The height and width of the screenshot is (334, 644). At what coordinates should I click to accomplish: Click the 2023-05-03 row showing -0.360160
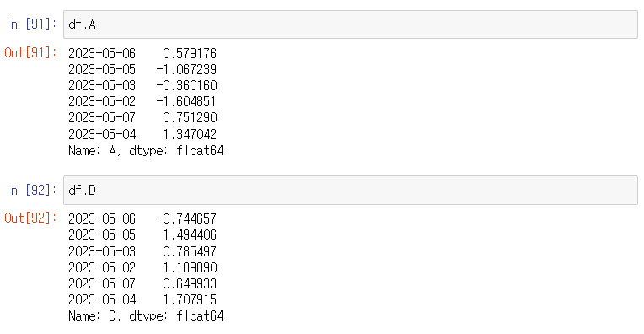pos(142,85)
